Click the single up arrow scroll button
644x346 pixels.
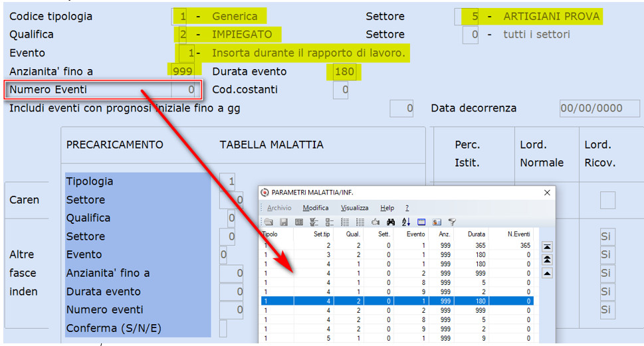[x=547, y=273]
